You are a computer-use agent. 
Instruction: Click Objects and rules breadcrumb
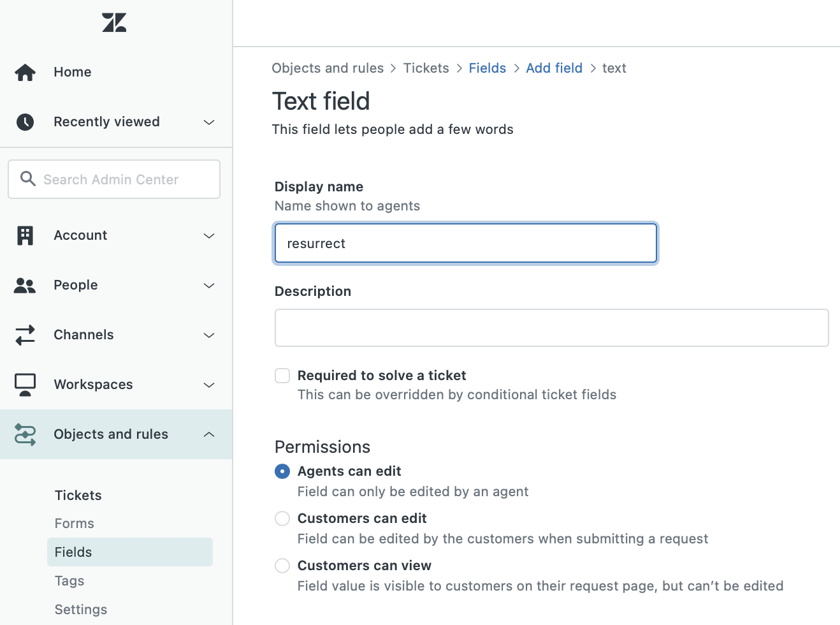point(328,68)
